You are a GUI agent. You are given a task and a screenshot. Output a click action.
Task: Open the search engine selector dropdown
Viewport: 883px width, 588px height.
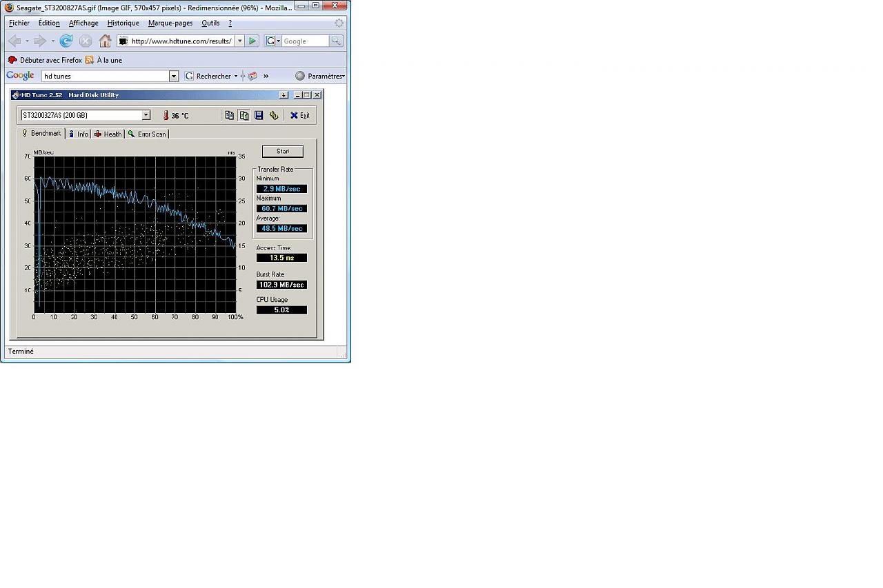pos(273,41)
